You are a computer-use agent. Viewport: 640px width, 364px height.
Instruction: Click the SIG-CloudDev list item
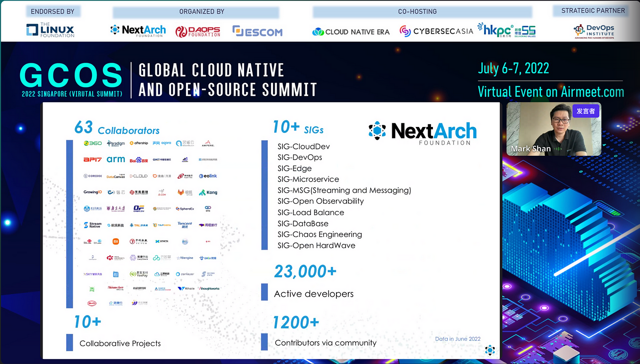coord(304,147)
